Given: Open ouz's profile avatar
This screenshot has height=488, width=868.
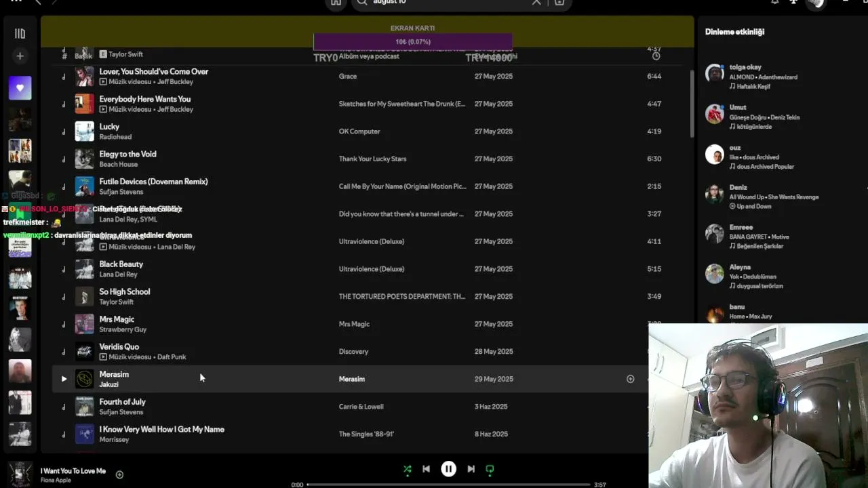Looking at the screenshot, I should [715, 155].
